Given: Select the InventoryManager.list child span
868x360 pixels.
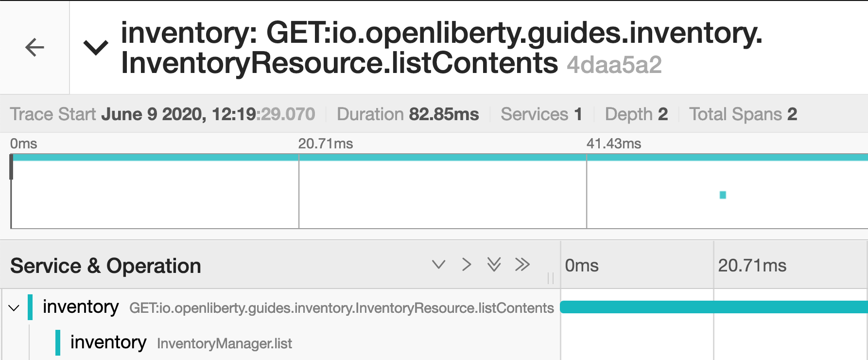Looking at the screenshot, I should [x=224, y=343].
